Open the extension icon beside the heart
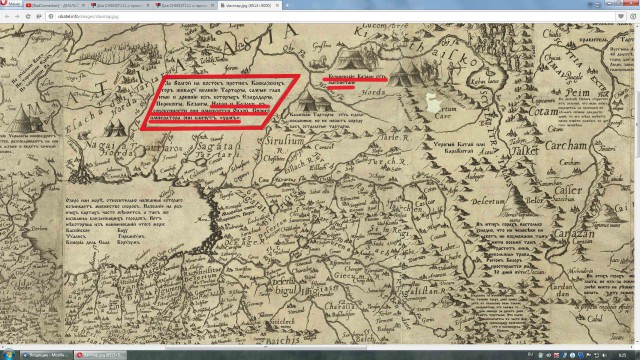640x360 pixels. tap(633, 16)
